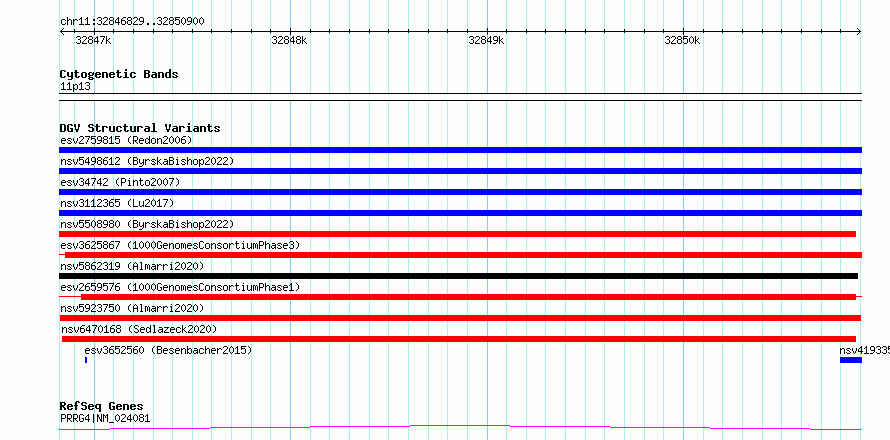Click the truncated nsv419335 label

click(x=864, y=350)
